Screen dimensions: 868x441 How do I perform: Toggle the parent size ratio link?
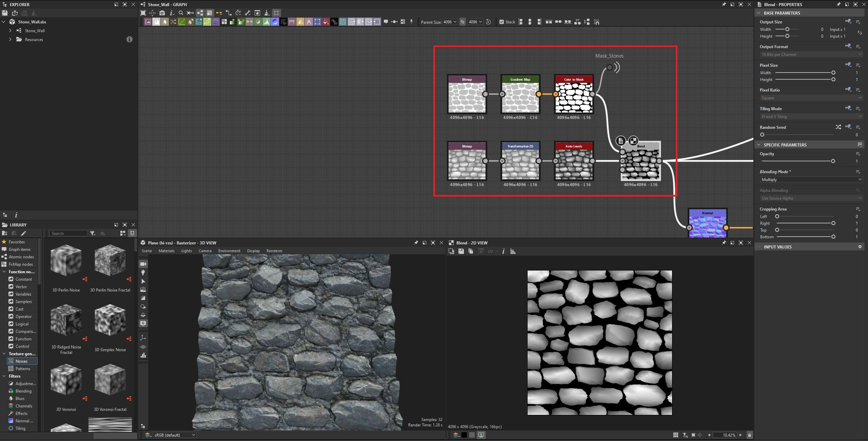pyautogui.click(x=462, y=22)
